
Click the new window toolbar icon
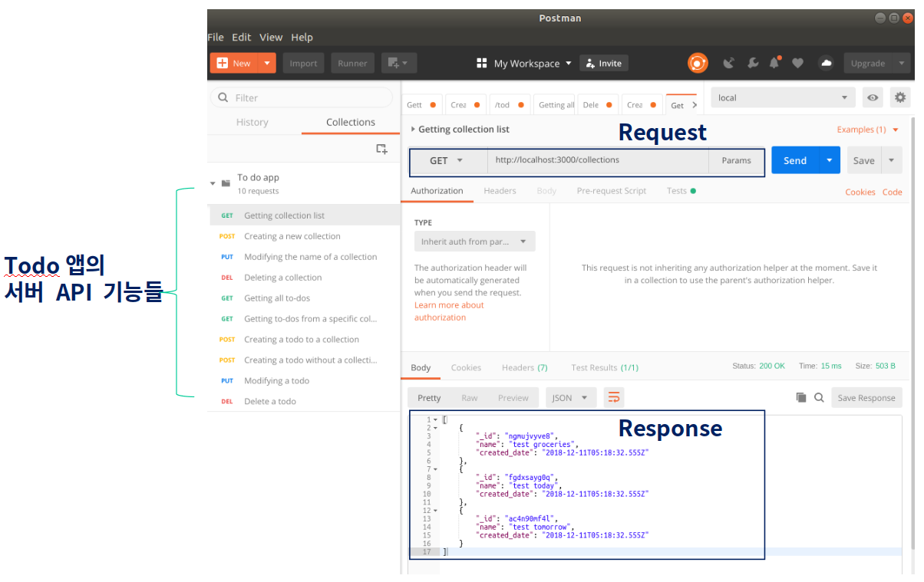click(399, 63)
